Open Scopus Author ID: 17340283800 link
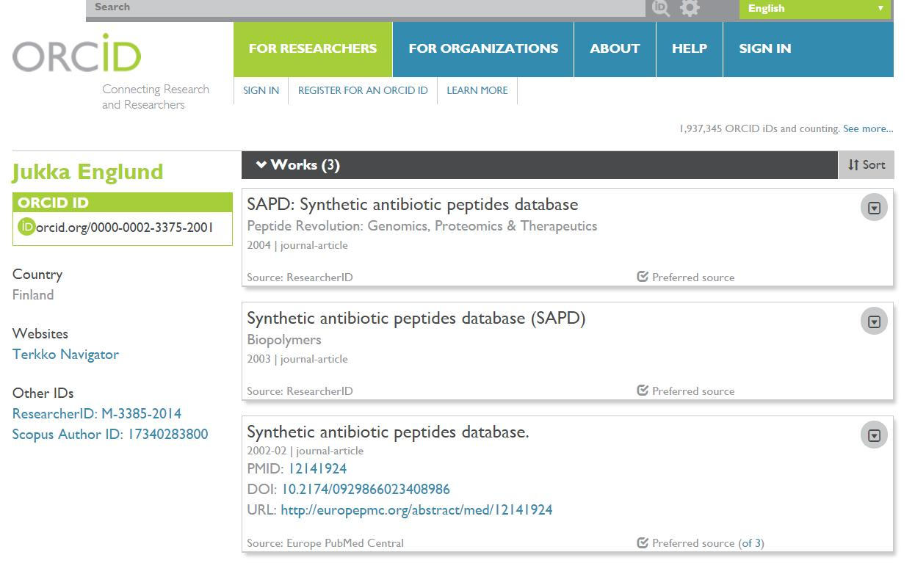The width and height of the screenshot is (915, 588). tap(110, 435)
